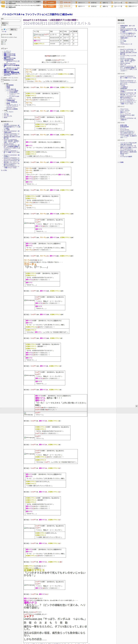Open フカ(崩壊3rd) history link
The image size is (138, 644).
(x=124, y=87)
